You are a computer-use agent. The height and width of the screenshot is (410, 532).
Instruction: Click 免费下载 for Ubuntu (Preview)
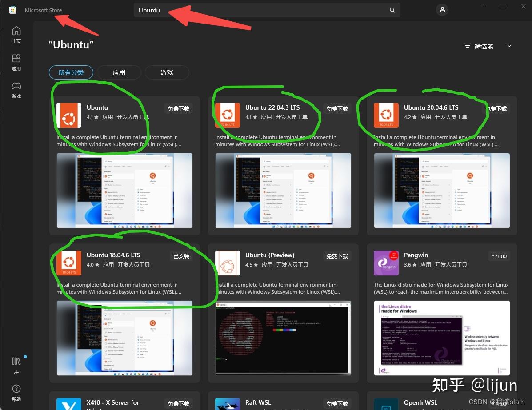point(337,255)
